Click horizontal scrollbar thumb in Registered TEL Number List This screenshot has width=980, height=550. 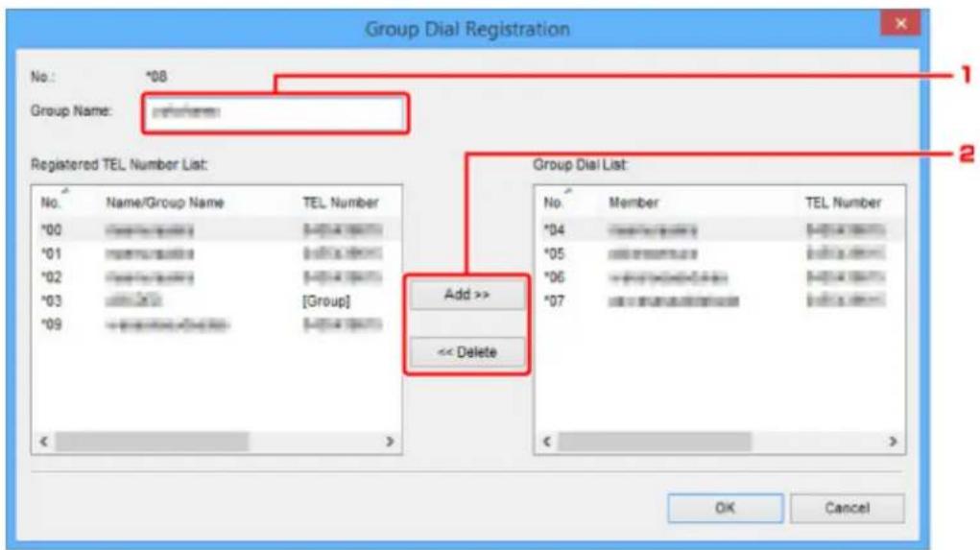(152, 442)
